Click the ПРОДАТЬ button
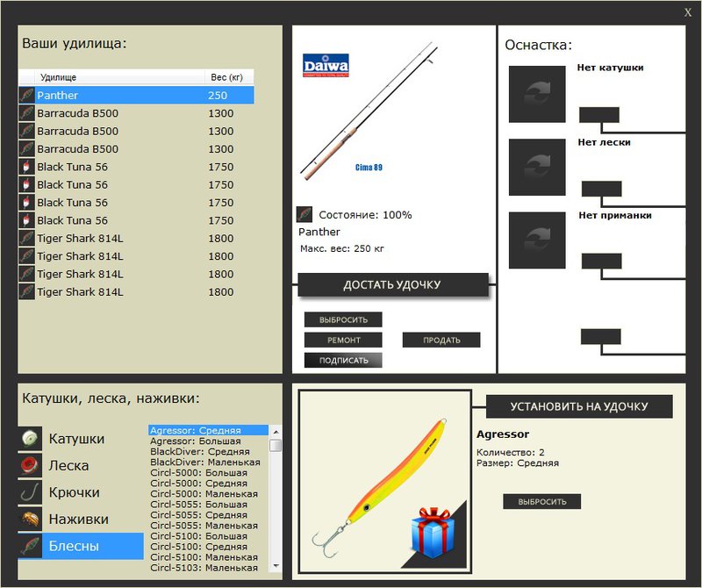The width and height of the screenshot is (702, 588). tap(441, 340)
